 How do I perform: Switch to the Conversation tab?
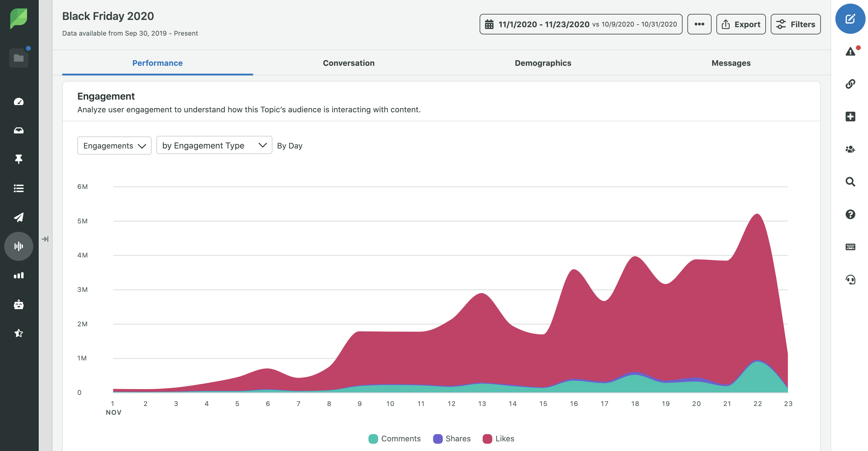coord(349,63)
